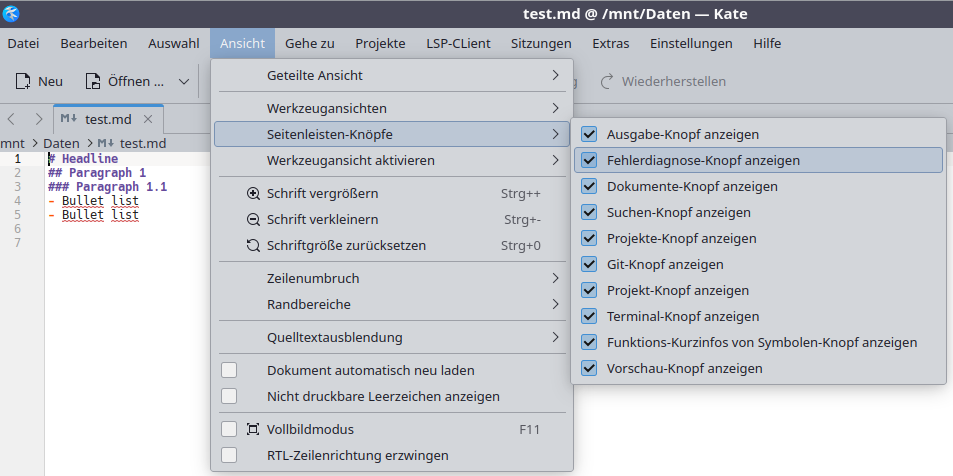Open the Sitzungen menu
Screen dimensions: 953x476
(541, 44)
